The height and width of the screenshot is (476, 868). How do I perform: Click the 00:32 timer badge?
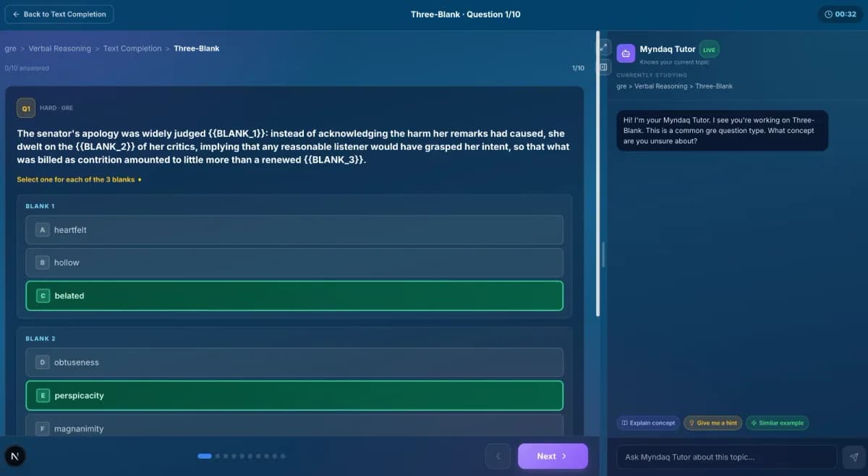841,14
